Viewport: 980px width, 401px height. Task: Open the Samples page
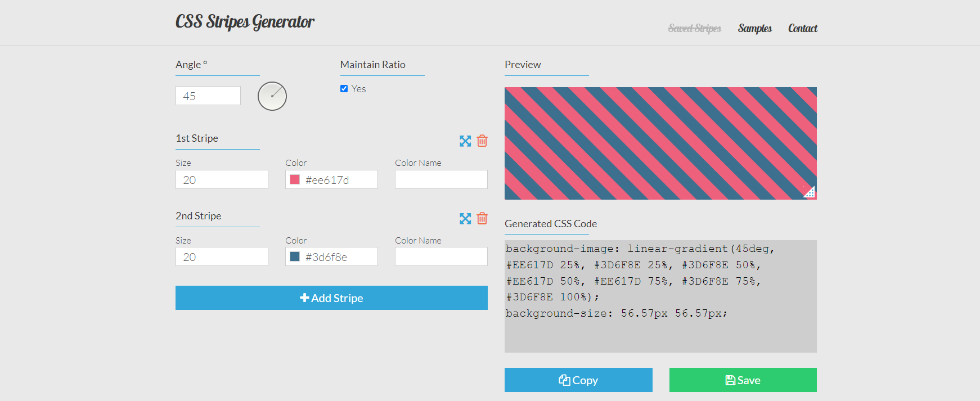[x=754, y=28]
